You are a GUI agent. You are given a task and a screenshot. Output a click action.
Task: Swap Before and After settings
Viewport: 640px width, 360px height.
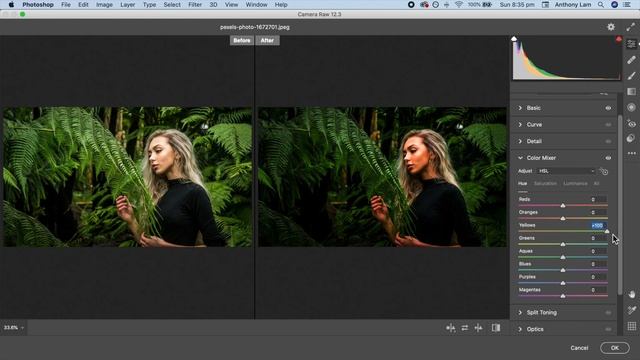(x=465, y=328)
